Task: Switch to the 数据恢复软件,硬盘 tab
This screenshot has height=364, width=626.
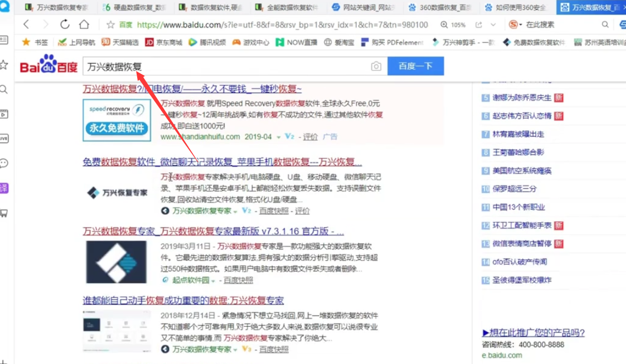Action: [x=210, y=7]
